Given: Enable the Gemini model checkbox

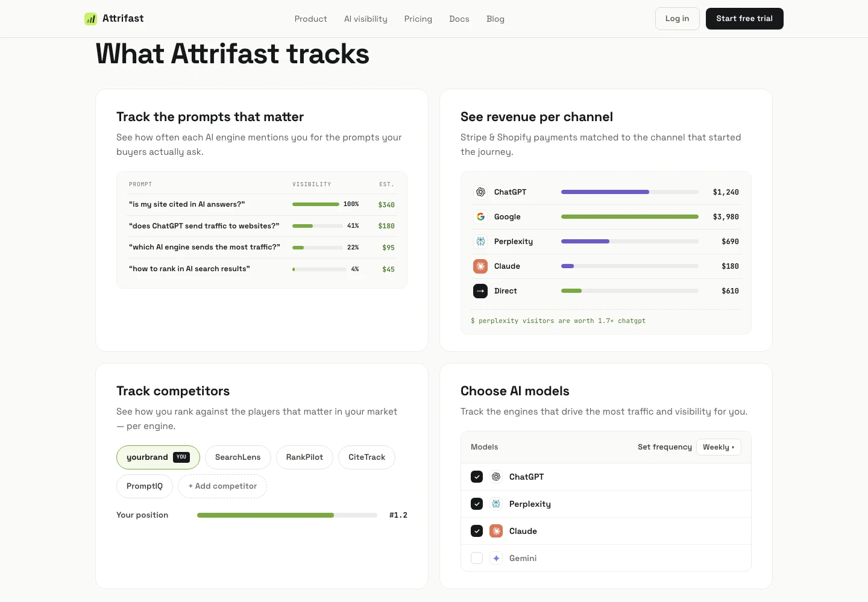Looking at the screenshot, I should pos(477,558).
